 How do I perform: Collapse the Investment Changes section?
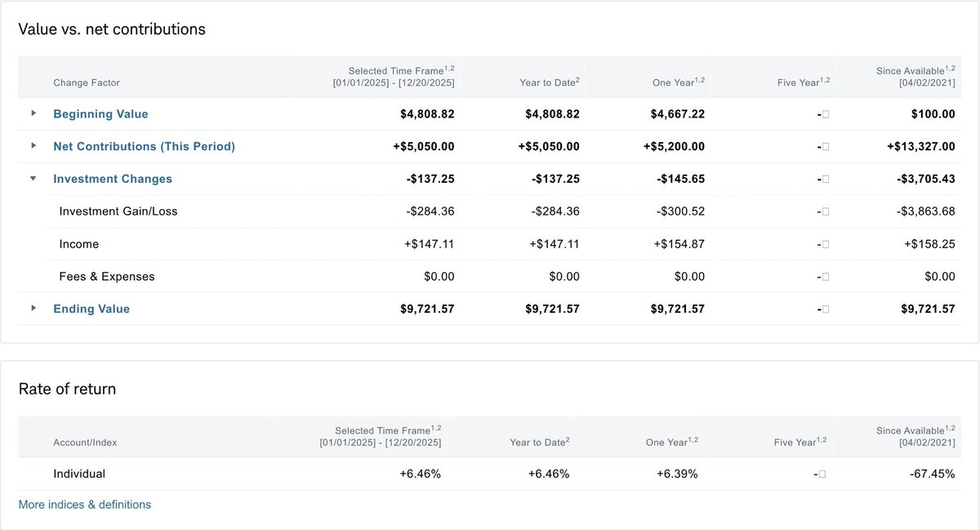coord(33,178)
